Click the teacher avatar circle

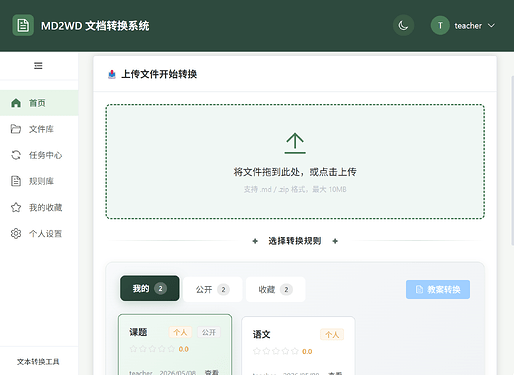(440, 25)
